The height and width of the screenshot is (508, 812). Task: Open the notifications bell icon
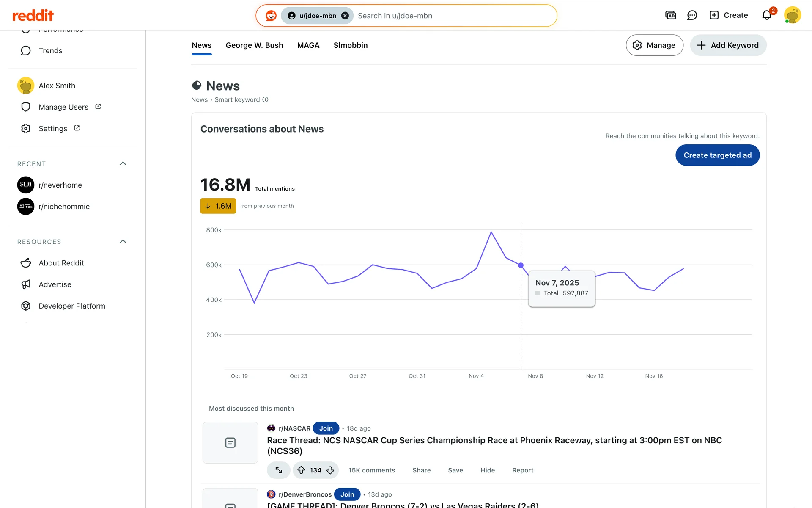click(x=767, y=16)
